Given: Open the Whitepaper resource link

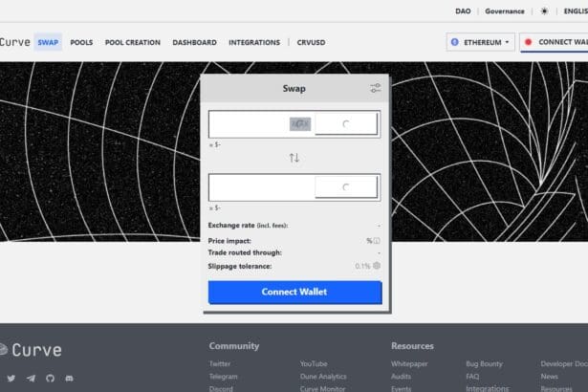Looking at the screenshot, I should tap(409, 363).
